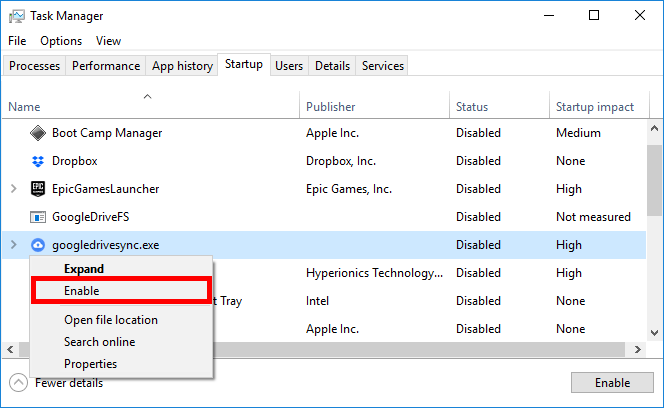This screenshot has height=408, width=664.
Task: Click the Fewer details link
Action: (69, 383)
